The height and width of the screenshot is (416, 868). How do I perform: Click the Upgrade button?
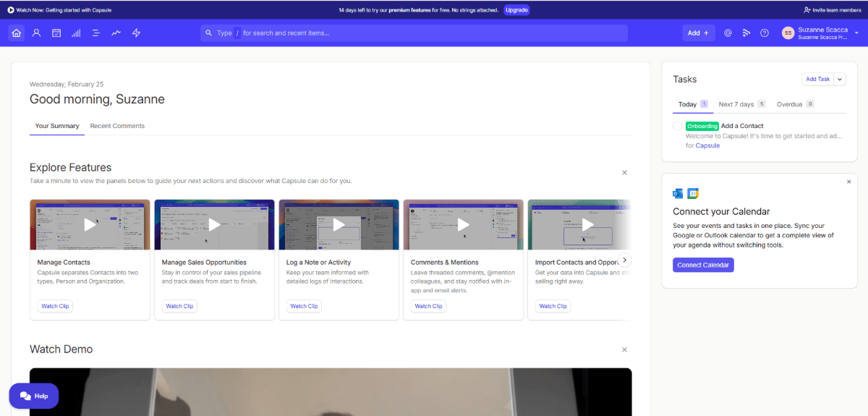tap(516, 10)
